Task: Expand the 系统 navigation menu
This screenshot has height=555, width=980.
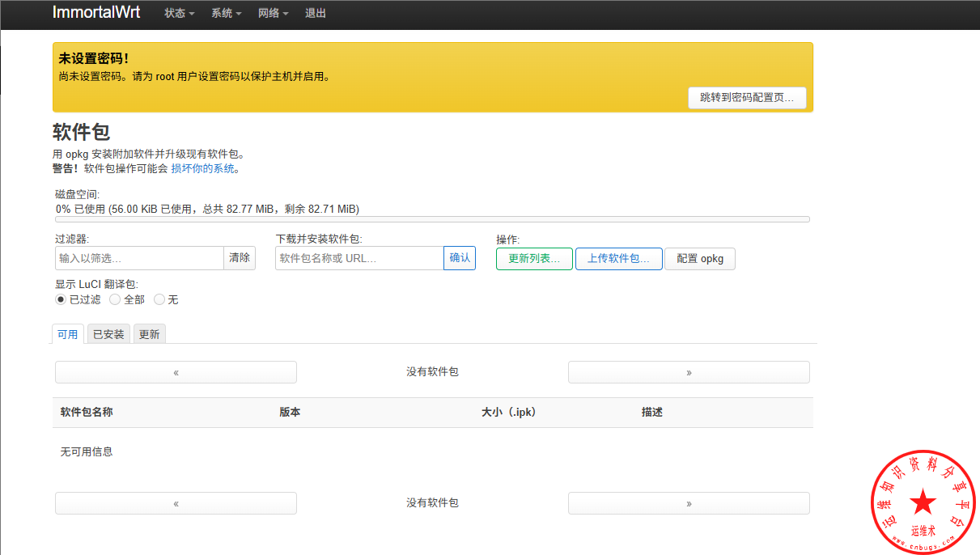Action: (x=226, y=14)
